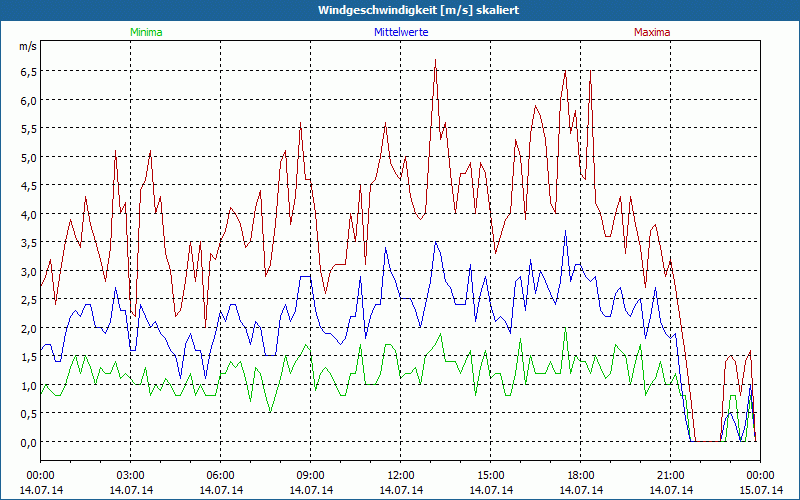
Task: Click the 6,0 y-axis value
Action: pyautogui.click(x=29, y=101)
